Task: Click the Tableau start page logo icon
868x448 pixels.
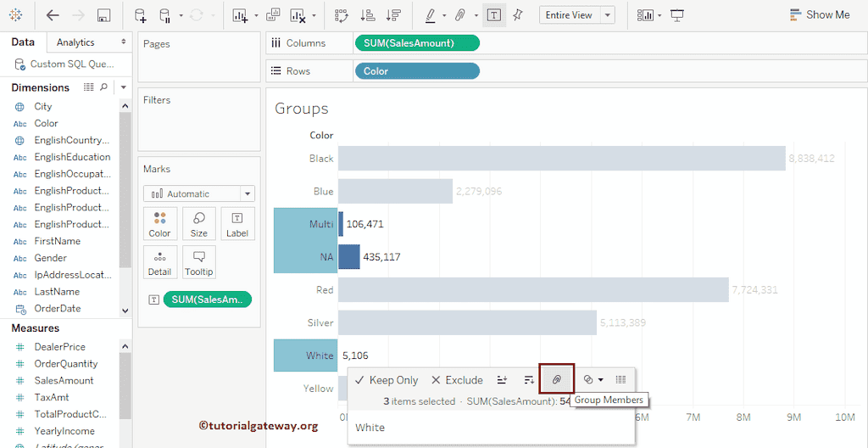Action: coord(16,15)
